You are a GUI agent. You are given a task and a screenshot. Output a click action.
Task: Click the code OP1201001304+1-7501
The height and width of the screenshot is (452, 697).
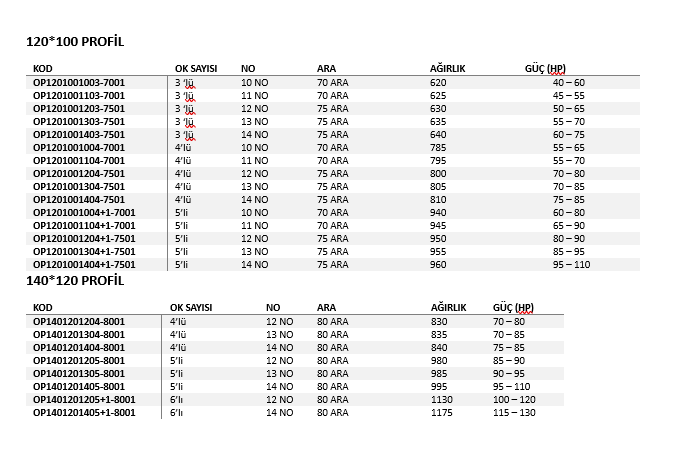click(x=84, y=251)
